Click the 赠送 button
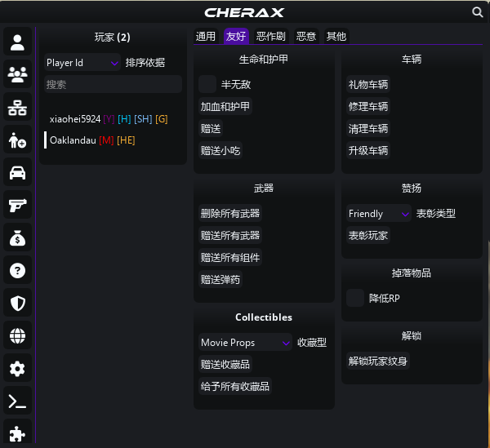The image size is (490, 448). click(211, 128)
